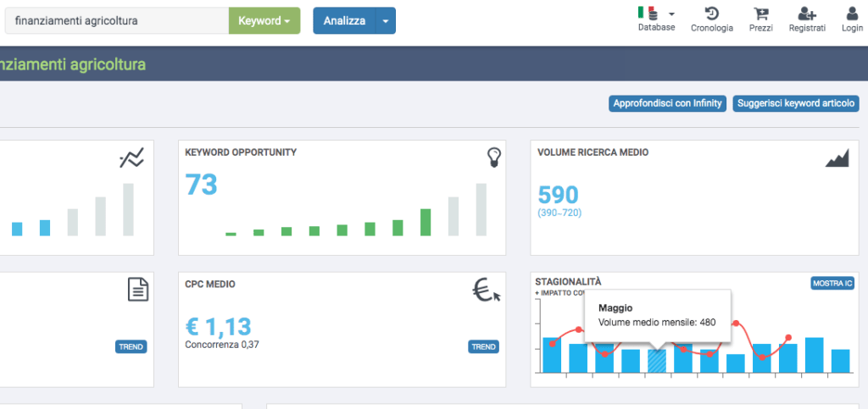Click the Login user icon
Viewport: 868px width, 409px height.
[x=852, y=14]
